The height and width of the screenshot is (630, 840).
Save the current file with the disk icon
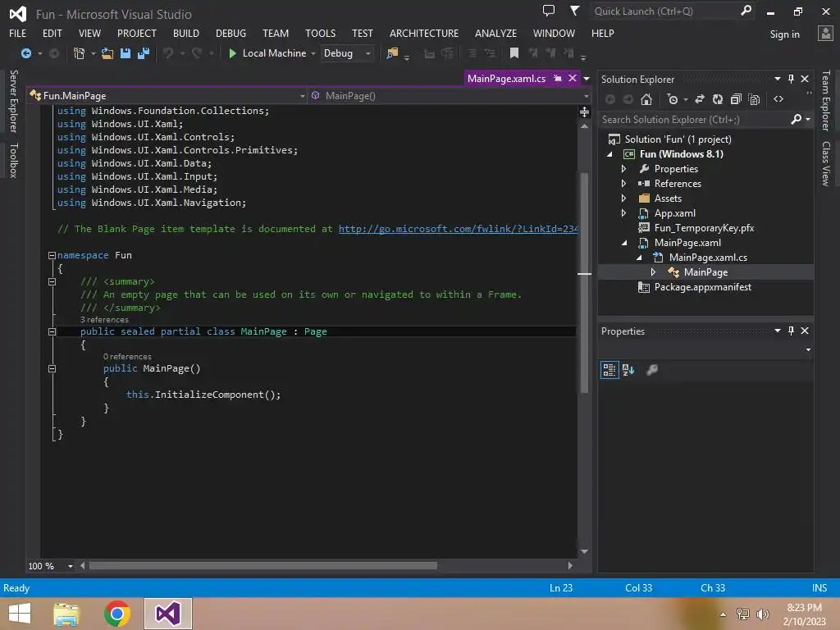[126, 53]
